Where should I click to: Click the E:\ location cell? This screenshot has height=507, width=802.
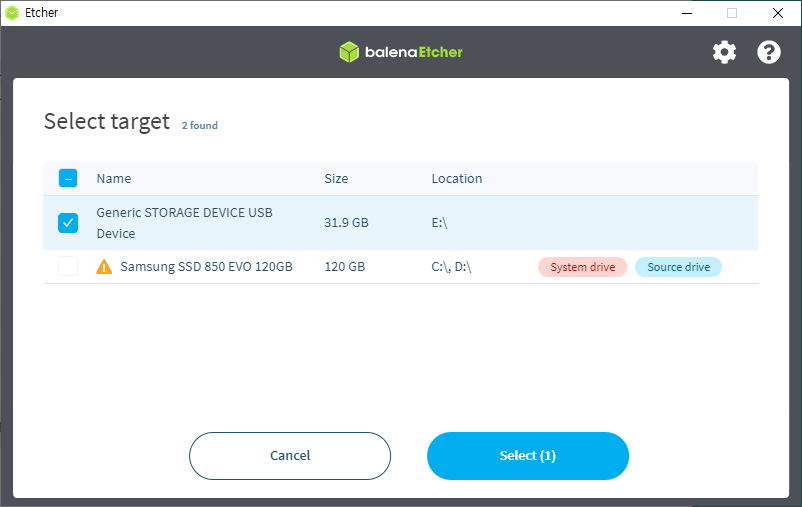[x=439, y=223]
